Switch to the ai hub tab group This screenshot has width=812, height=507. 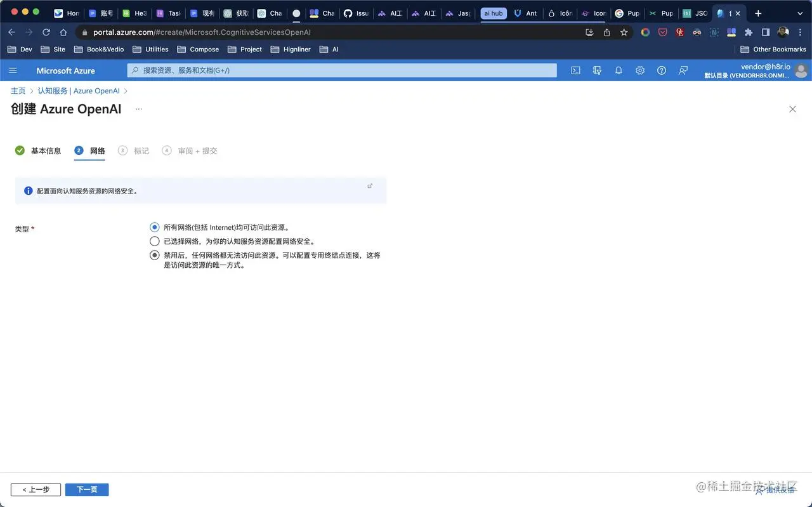[494, 13]
